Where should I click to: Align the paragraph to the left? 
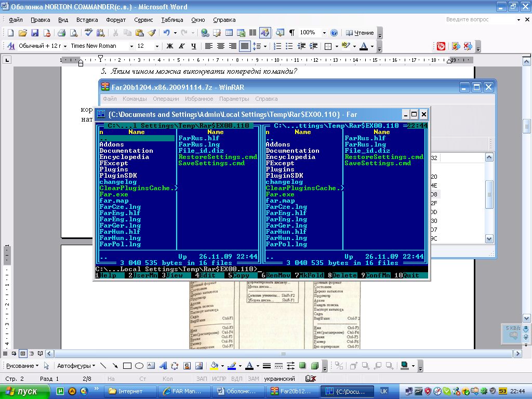[x=209, y=46]
